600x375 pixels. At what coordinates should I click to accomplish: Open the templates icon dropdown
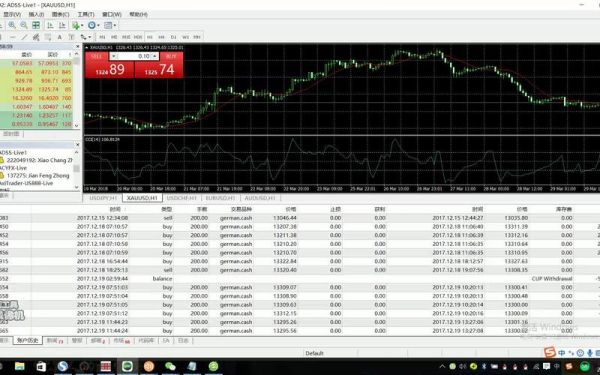point(109,25)
